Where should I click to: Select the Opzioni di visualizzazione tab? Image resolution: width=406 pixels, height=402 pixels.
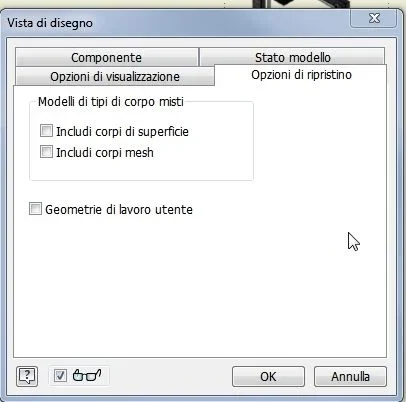(115, 76)
